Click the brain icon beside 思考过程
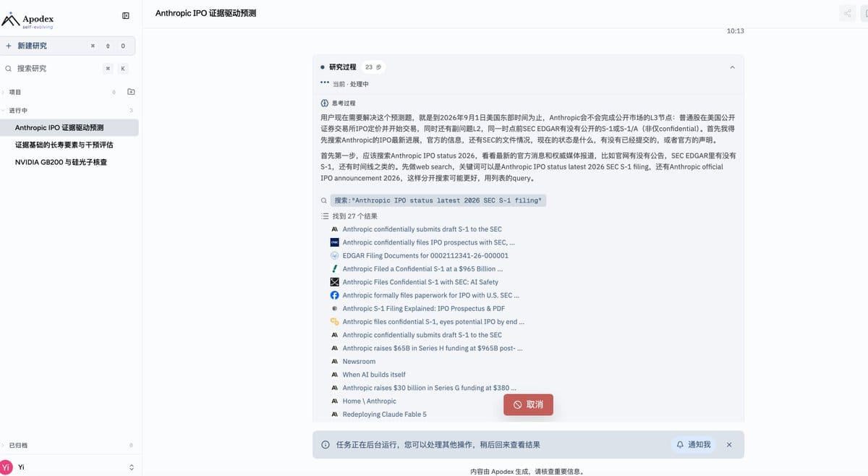The height and width of the screenshot is (476, 868). coord(325,103)
